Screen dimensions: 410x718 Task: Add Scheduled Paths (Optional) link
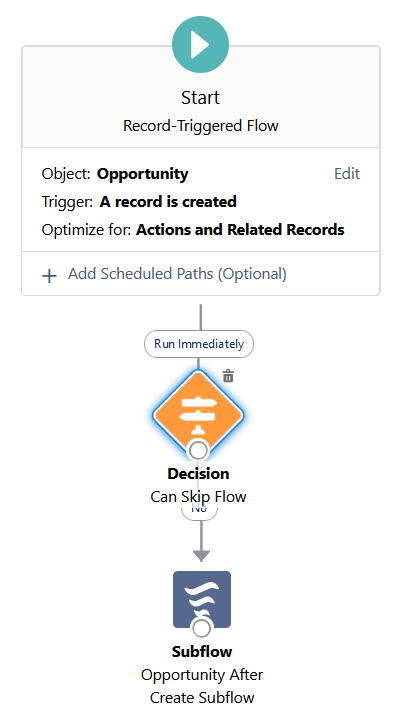177,274
